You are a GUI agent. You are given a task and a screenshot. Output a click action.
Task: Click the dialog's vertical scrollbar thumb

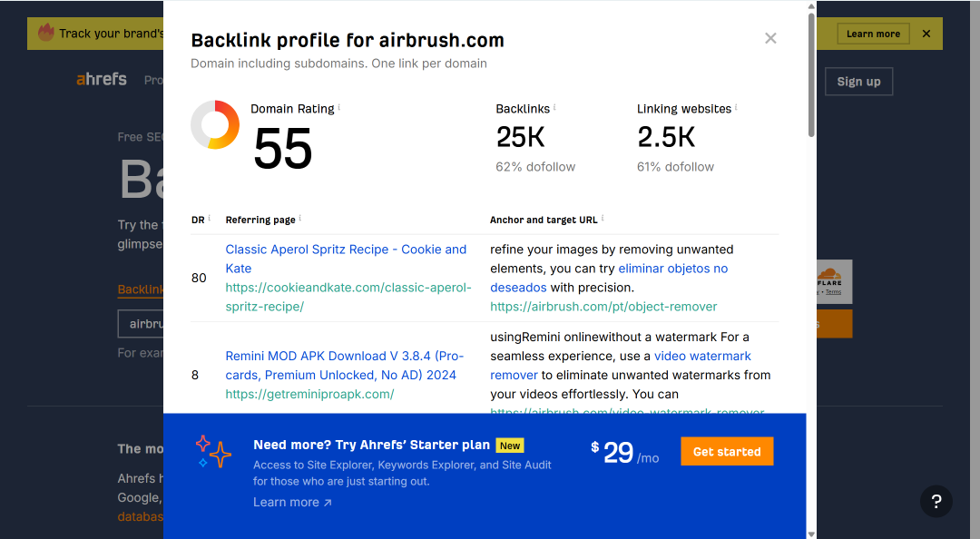(811, 73)
